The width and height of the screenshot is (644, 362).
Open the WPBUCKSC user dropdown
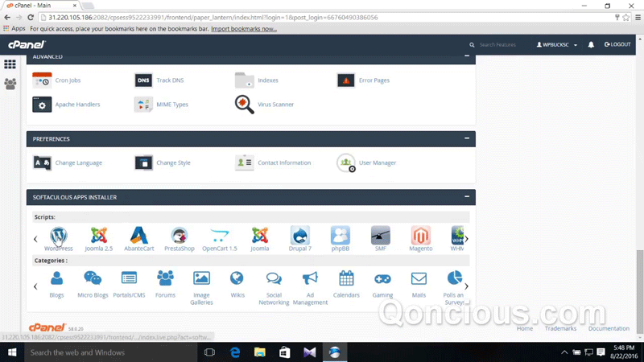tap(557, 45)
